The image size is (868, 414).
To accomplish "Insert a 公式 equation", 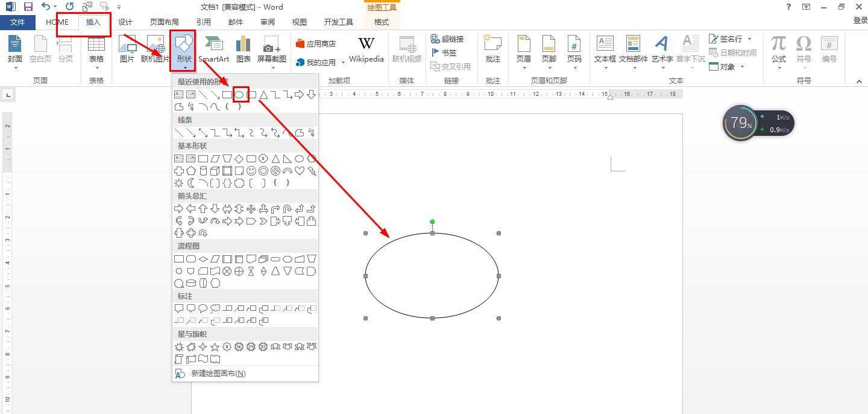I will (778, 49).
